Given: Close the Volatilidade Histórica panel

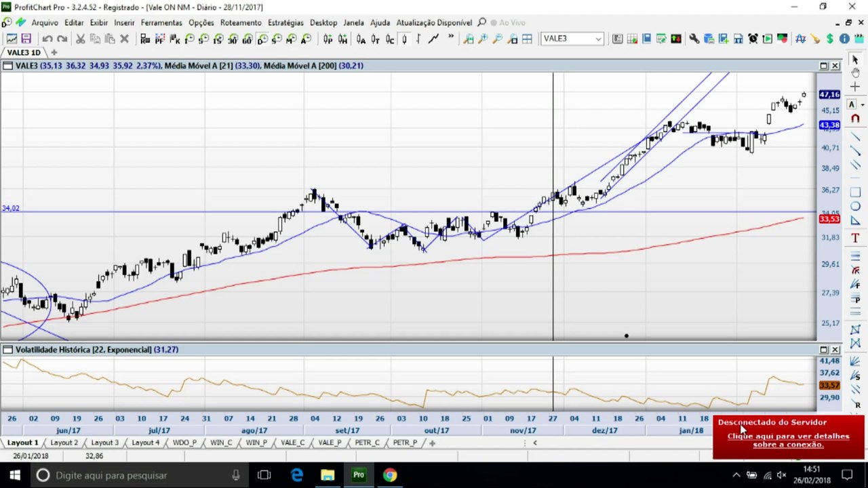Looking at the screenshot, I should pyautogui.click(x=835, y=350).
